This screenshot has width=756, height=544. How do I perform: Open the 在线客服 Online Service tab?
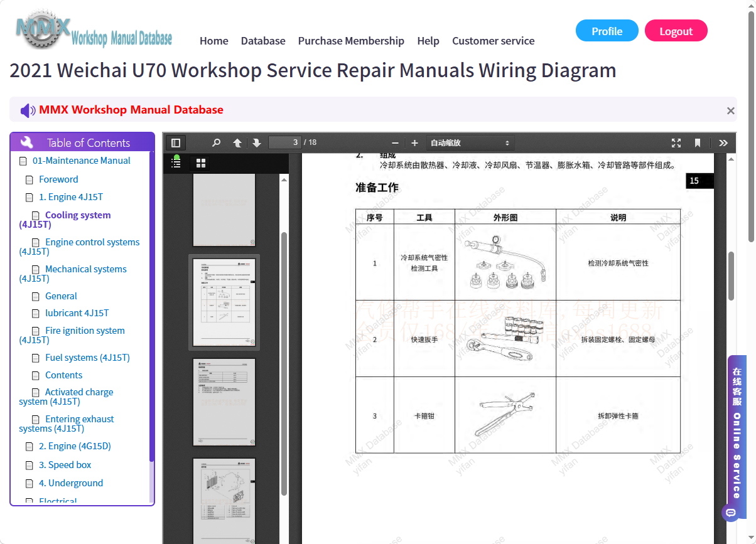pos(737,437)
